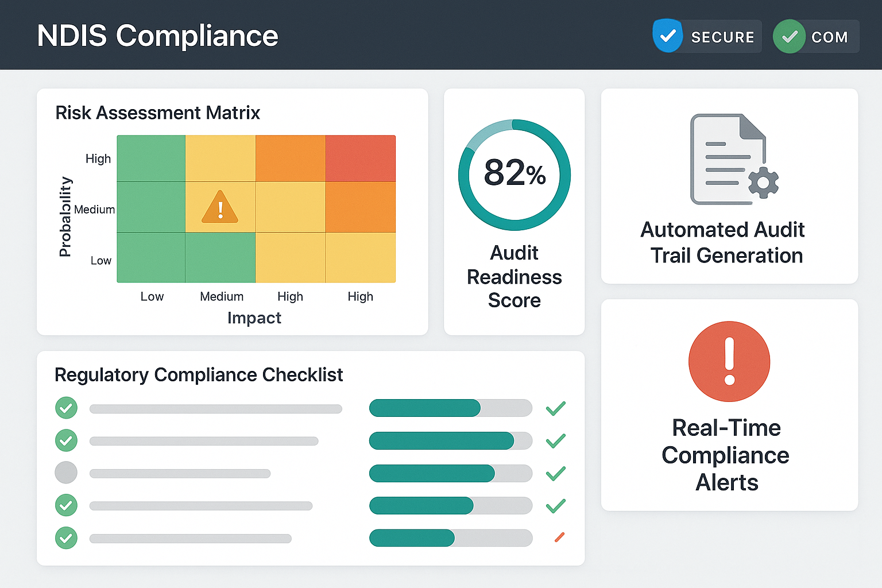The height and width of the screenshot is (588, 882).
Task: Click the SECURE badge label
Action: 722,37
